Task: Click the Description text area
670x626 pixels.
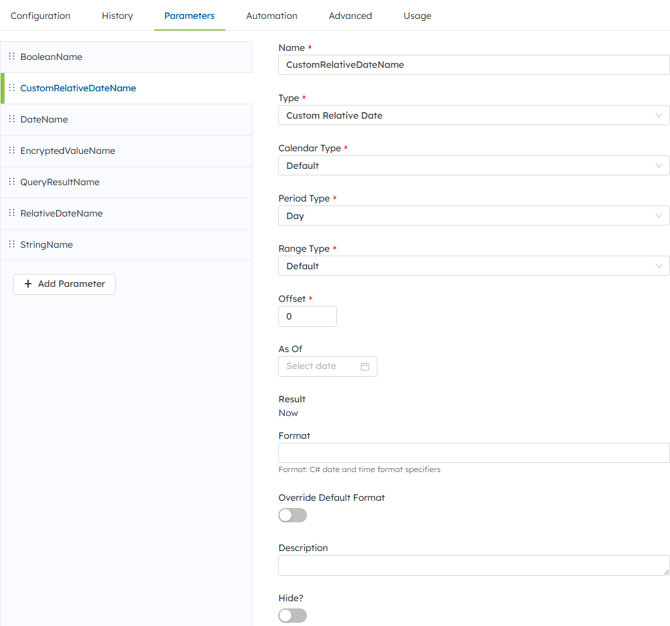Action: pos(473,565)
